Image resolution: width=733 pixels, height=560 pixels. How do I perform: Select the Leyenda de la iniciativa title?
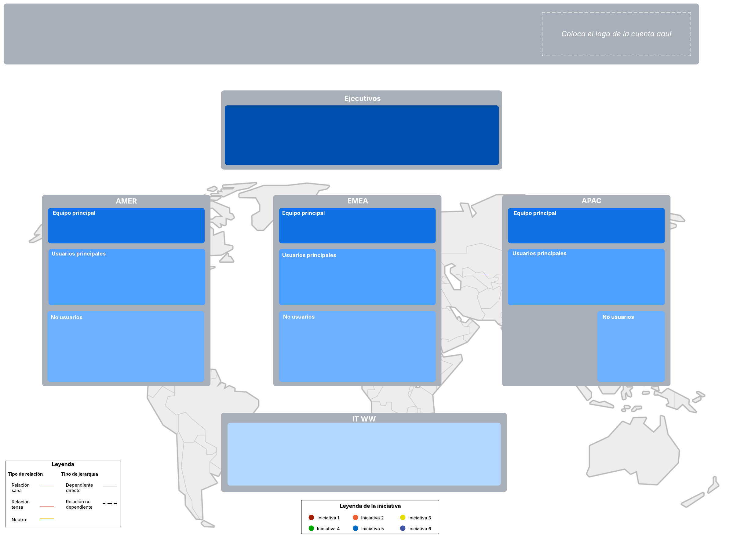(x=370, y=506)
